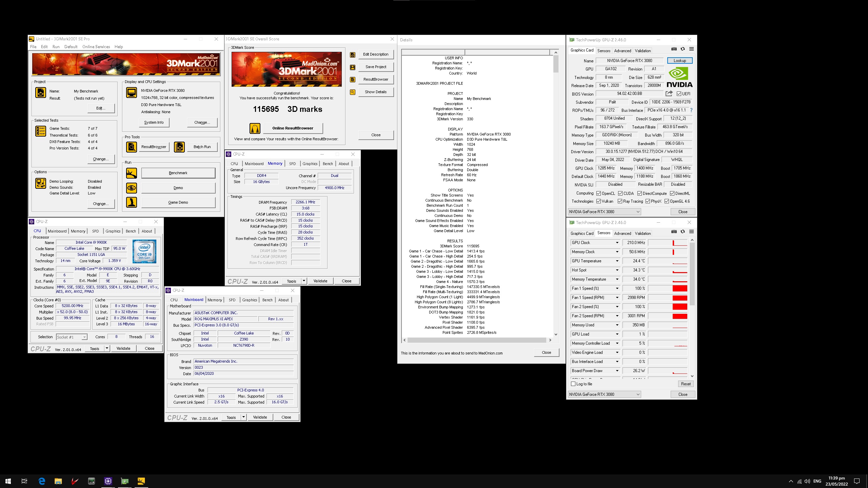
Task: Click the Task View taskbar icon
Action: click(24, 481)
